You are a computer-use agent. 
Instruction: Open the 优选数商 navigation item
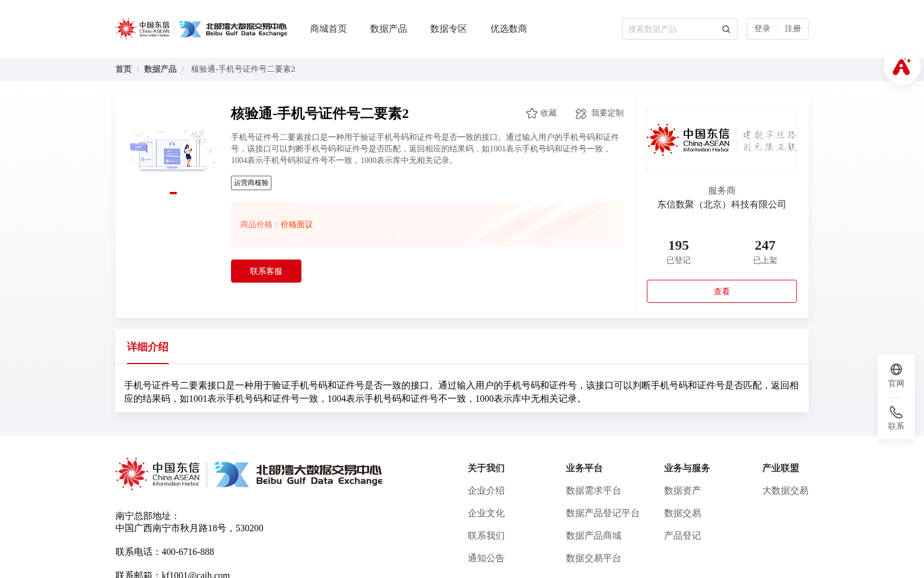tap(509, 29)
